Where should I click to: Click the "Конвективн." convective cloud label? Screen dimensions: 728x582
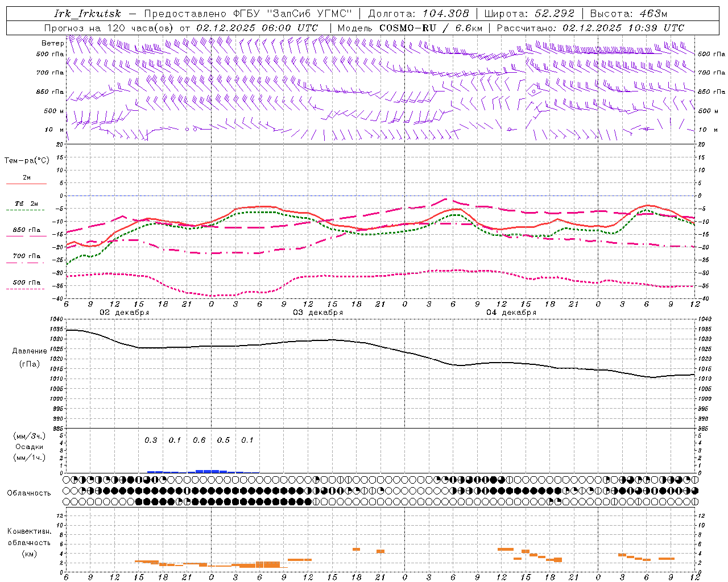[x=30, y=531]
